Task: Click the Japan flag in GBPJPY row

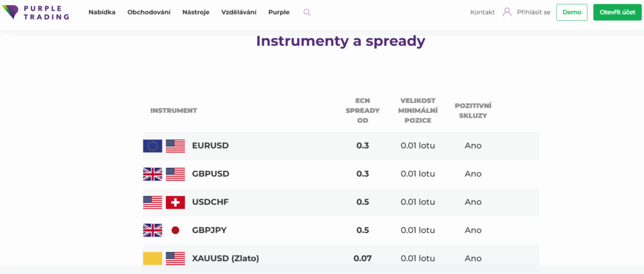Action: tap(175, 230)
